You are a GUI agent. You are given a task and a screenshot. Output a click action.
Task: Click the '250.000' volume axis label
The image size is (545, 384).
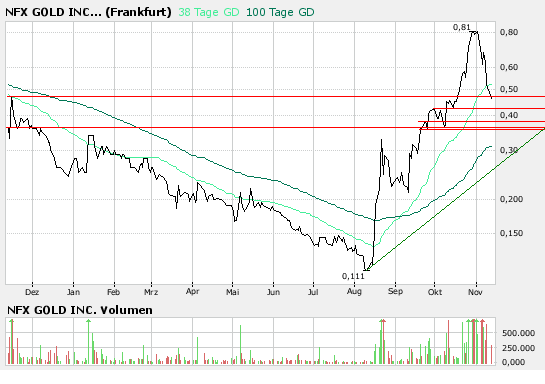point(518,348)
